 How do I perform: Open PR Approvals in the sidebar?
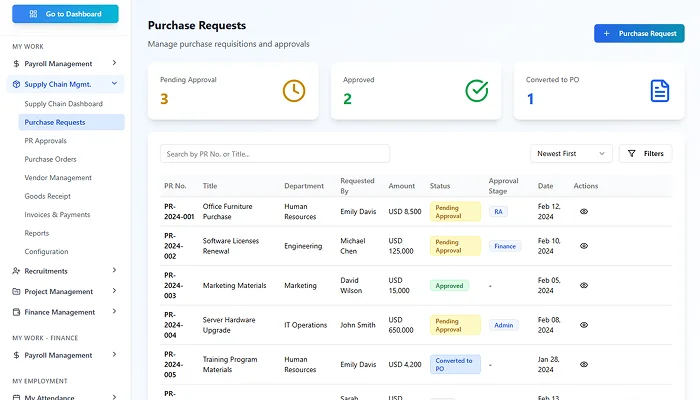(44, 141)
